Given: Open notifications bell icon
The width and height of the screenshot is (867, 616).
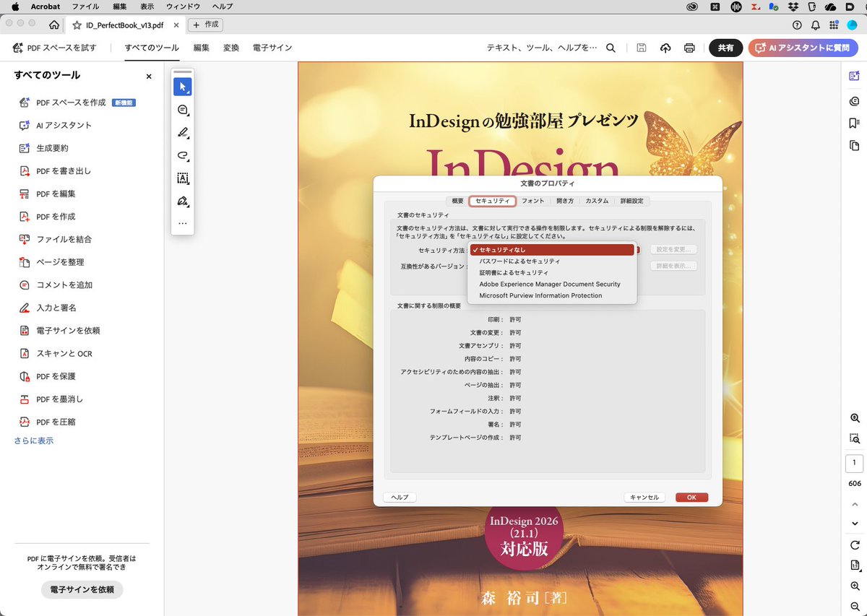Looking at the screenshot, I should pyautogui.click(x=815, y=25).
